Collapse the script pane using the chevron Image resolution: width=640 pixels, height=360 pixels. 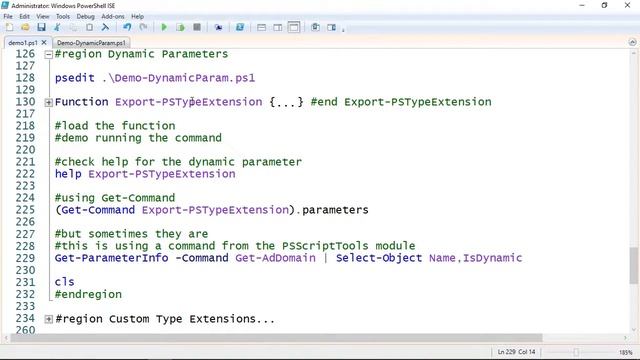pyautogui.click(x=632, y=42)
